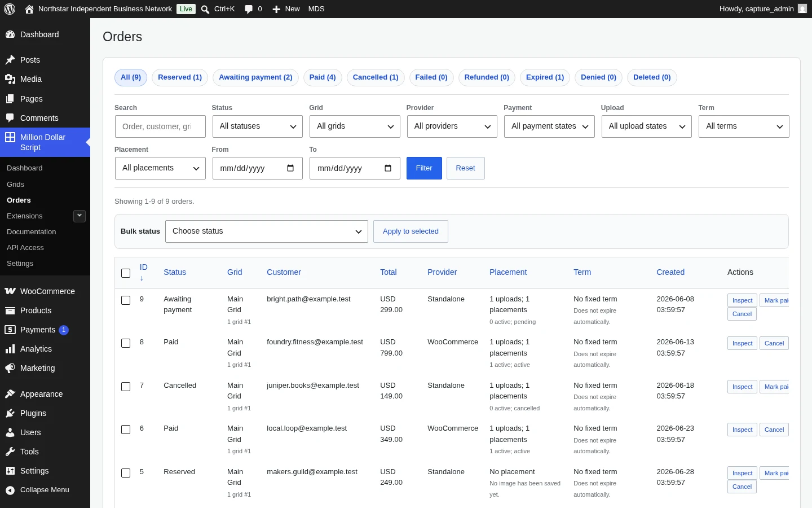Sort orders by Customer column
The image size is (812, 508).
pyautogui.click(x=284, y=272)
